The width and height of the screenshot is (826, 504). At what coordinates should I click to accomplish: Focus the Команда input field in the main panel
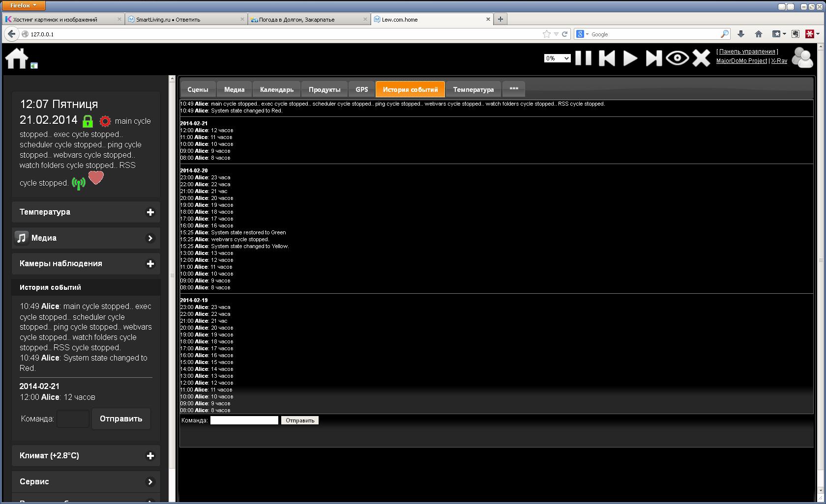pyautogui.click(x=244, y=420)
